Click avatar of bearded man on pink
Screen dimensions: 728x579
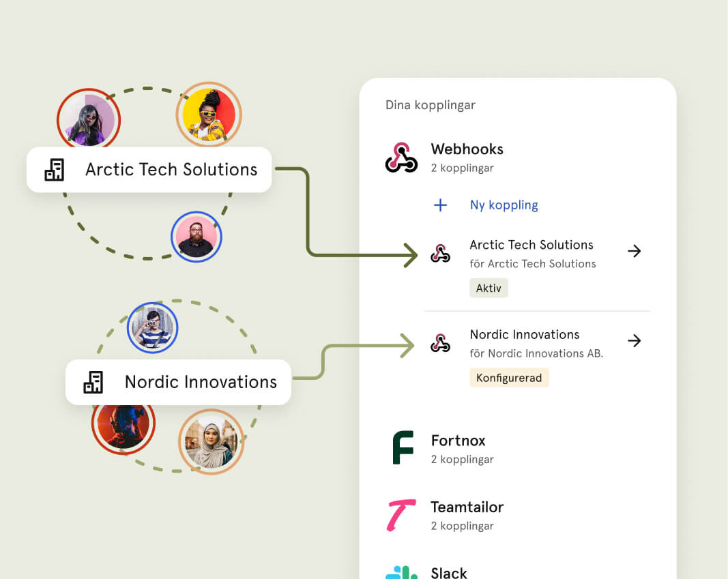point(196,237)
